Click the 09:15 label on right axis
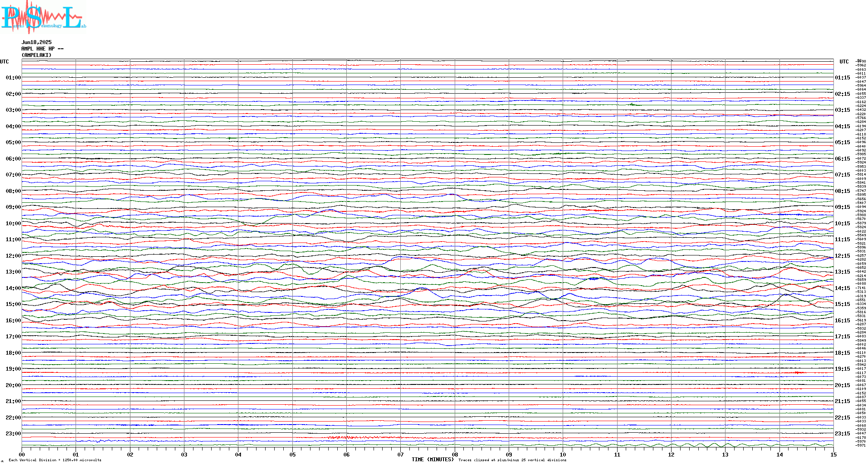The image size is (868, 466). point(843,207)
